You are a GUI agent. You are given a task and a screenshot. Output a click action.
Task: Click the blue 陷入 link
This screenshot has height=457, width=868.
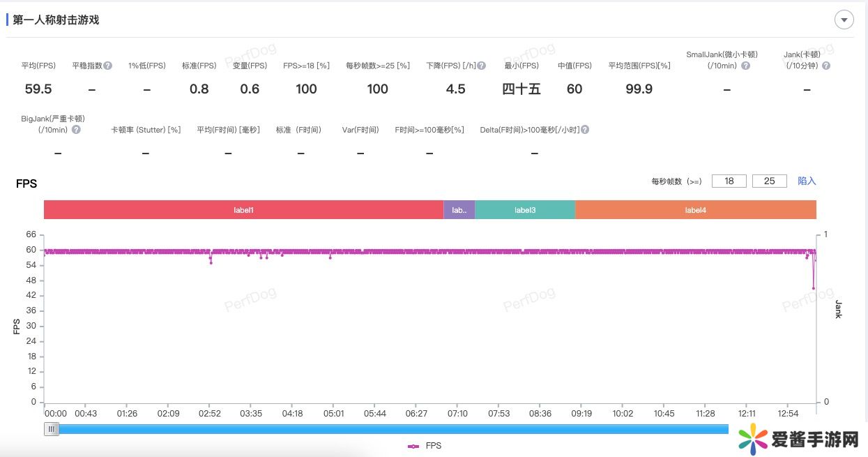click(x=807, y=181)
